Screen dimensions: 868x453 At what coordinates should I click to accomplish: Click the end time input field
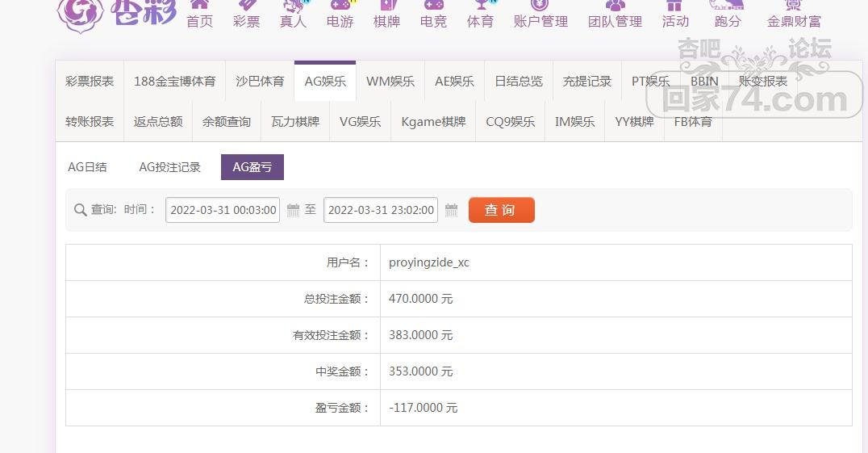click(x=381, y=210)
